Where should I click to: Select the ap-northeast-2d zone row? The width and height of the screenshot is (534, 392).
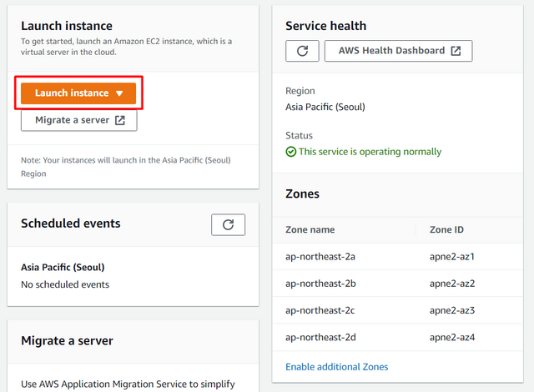pyautogui.click(x=398, y=337)
